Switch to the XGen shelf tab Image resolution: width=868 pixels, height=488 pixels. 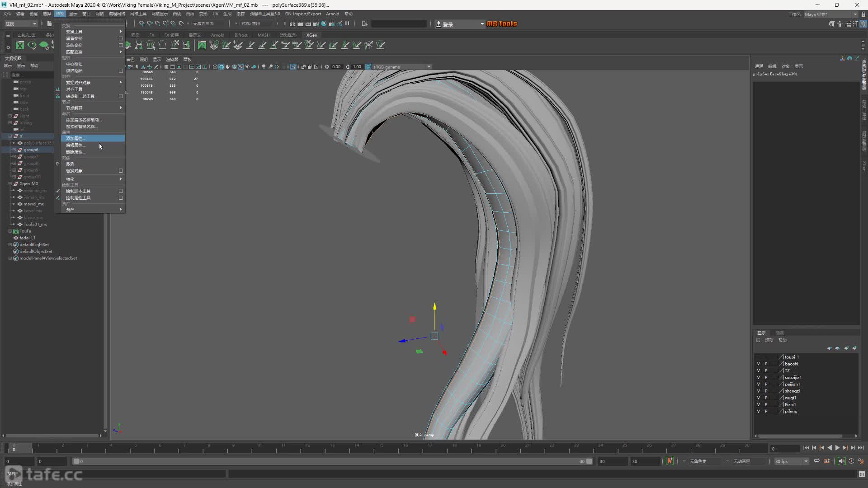(311, 35)
